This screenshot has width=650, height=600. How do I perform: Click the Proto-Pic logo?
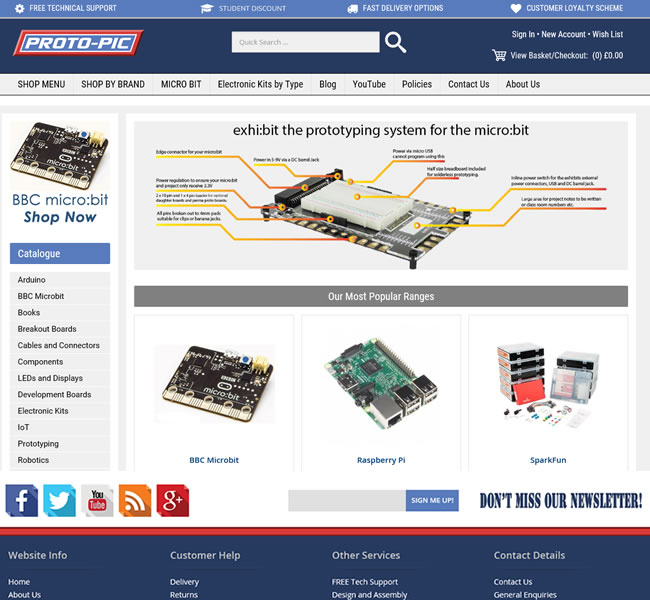point(78,43)
